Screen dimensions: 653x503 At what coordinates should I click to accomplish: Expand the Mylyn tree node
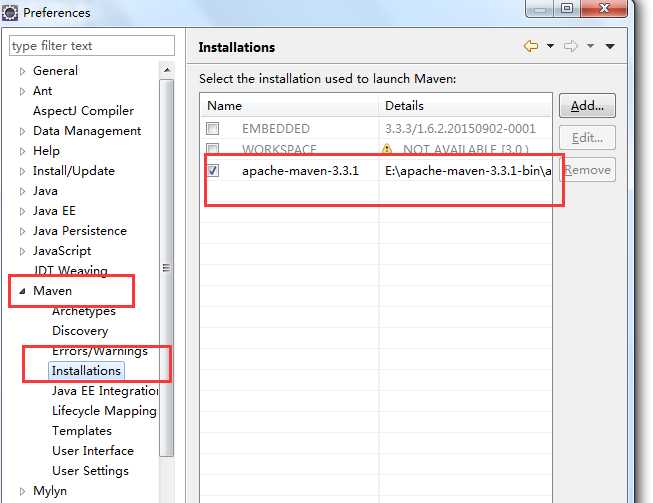pos(22,491)
